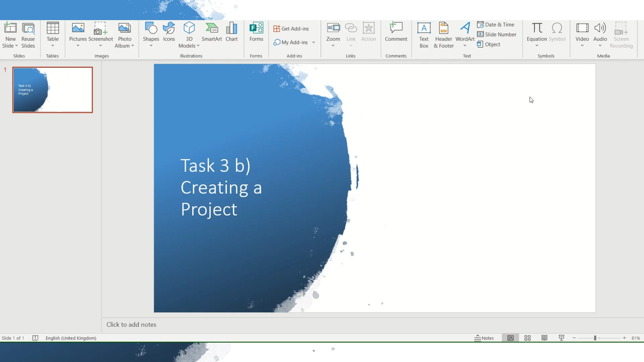Switch to Slide Sorter view
The image size is (644, 362).
(x=527, y=338)
